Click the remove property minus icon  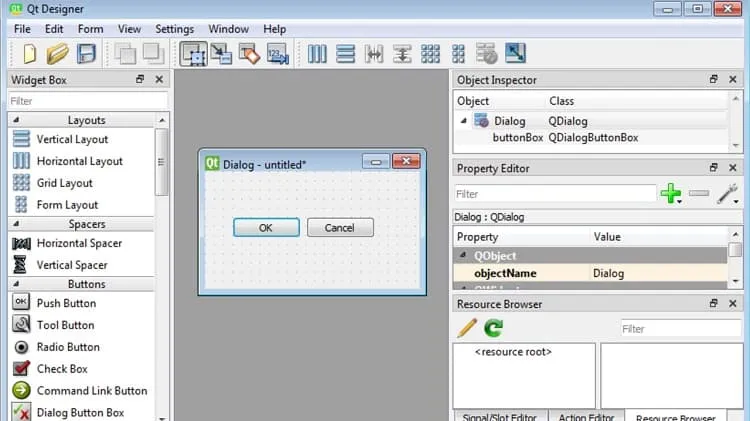[x=699, y=193]
